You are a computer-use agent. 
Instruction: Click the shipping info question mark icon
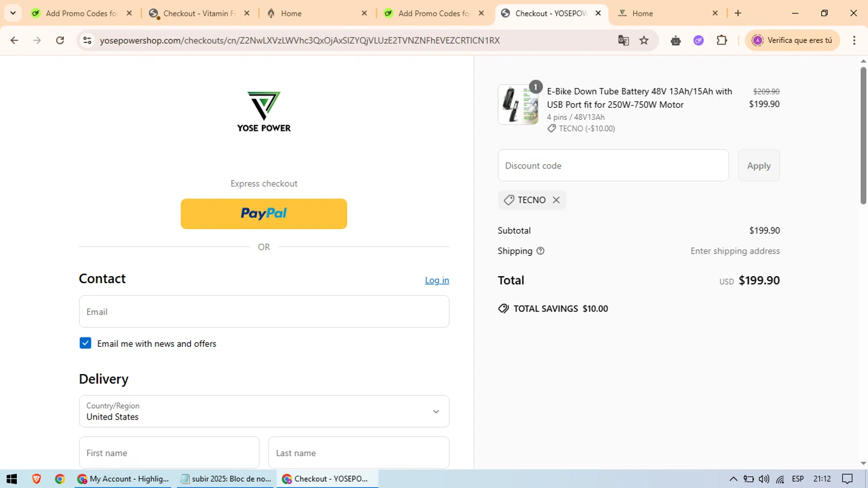pyautogui.click(x=540, y=251)
